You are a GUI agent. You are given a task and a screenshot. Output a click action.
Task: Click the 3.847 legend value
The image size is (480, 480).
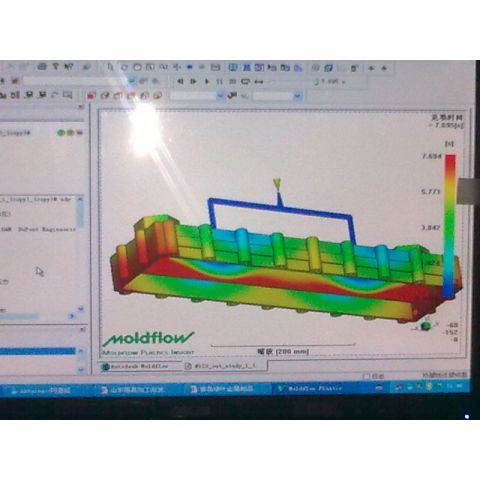430,228
